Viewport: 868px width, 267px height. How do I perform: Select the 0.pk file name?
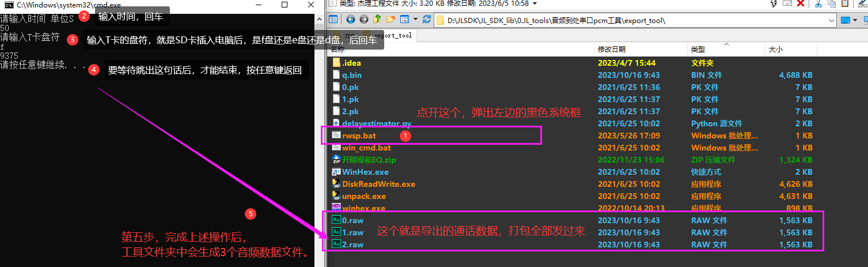351,87
